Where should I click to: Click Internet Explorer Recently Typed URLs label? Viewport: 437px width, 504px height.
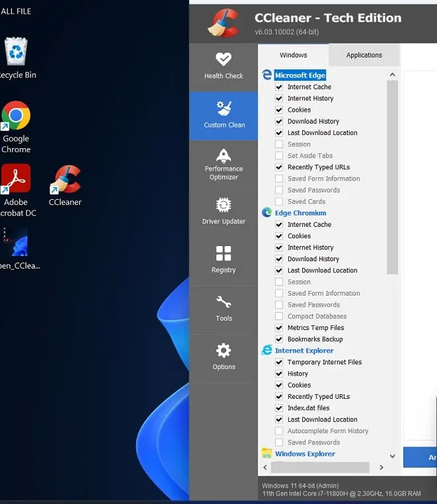coord(319,396)
